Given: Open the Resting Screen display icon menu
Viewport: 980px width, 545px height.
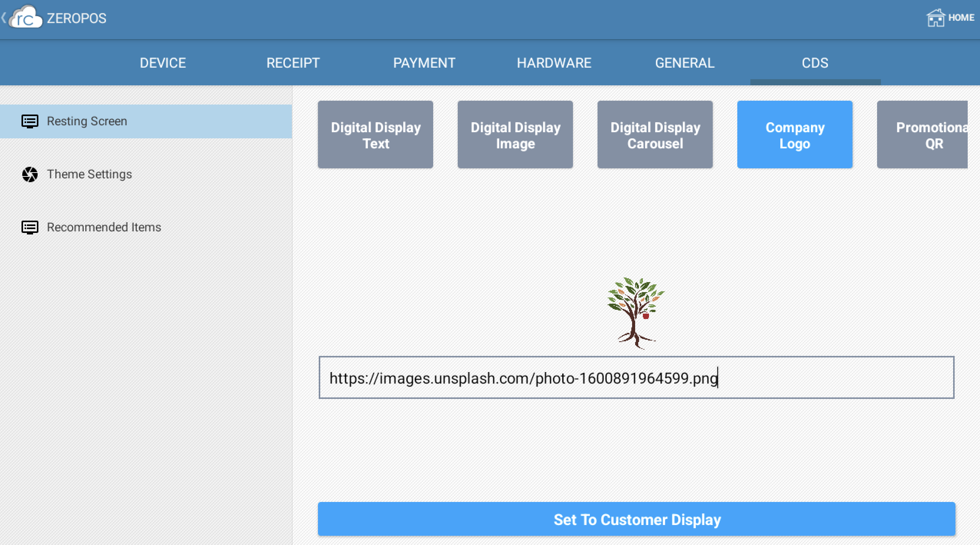Looking at the screenshot, I should (x=30, y=121).
